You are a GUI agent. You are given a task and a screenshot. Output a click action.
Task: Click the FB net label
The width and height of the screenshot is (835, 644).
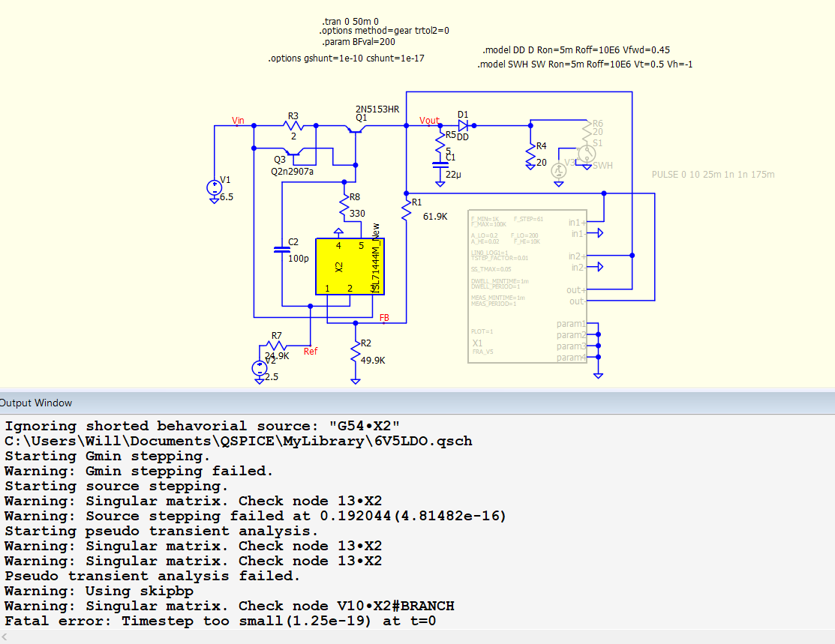tap(384, 318)
